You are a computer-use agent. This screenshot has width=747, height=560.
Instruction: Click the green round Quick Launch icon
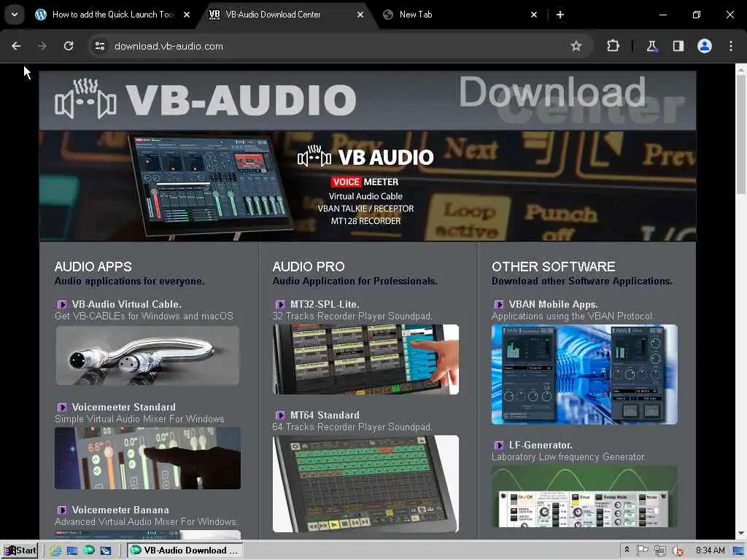click(89, 551)
